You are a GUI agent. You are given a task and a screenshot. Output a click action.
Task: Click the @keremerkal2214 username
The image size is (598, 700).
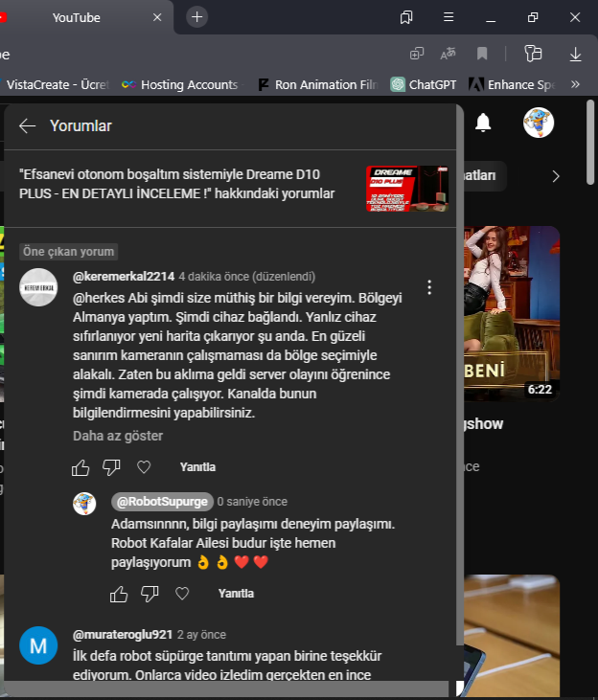click(124, 277)
